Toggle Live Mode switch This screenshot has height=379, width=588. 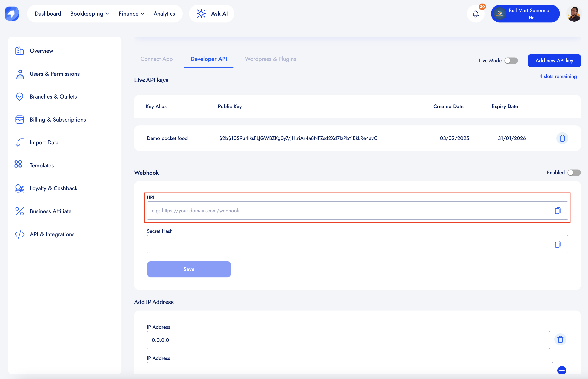coord(511,61)
